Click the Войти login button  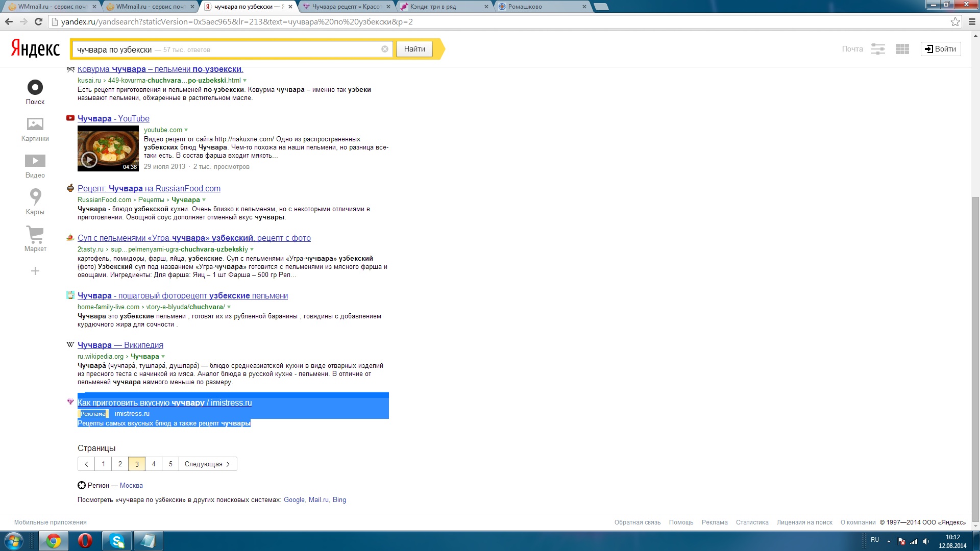941,49
